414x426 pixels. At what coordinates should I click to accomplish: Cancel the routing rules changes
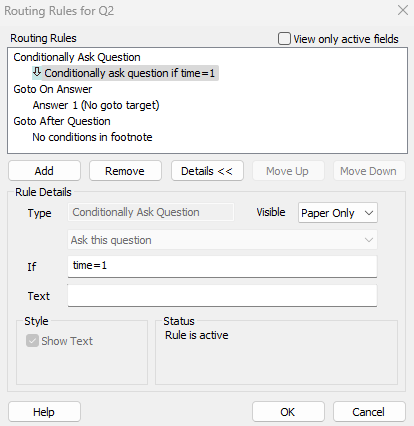click(x=369, y=412)
